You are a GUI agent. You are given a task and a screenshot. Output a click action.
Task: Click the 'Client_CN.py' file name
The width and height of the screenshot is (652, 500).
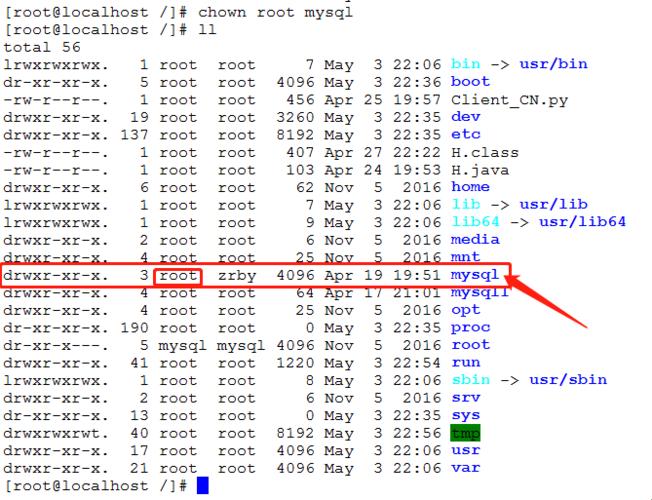(x=509, y=100)
